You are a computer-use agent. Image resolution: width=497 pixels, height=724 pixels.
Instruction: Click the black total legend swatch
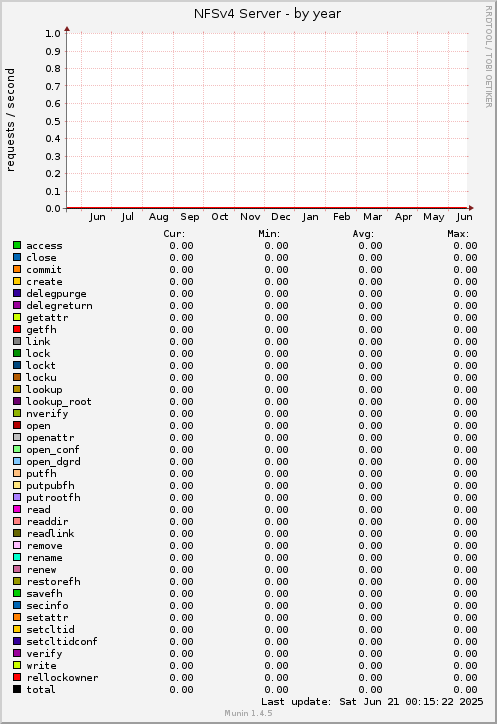[x=17, y=689]
